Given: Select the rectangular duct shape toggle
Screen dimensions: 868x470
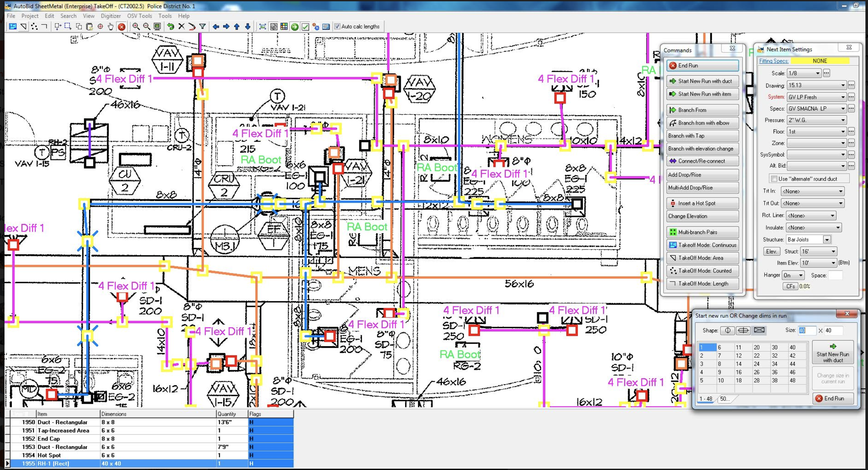Looking at the screenshot, I should 759,330.
